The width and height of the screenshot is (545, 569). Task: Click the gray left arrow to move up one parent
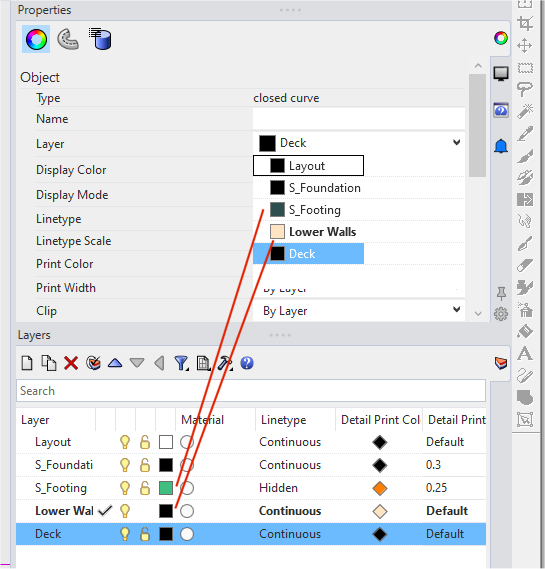click(x=159, y=363)
